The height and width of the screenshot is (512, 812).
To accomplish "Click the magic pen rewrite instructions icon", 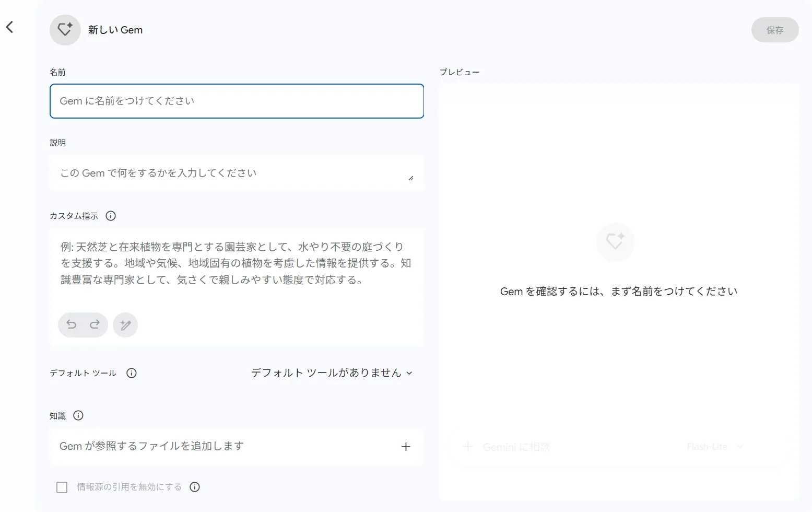I will 125,325.
